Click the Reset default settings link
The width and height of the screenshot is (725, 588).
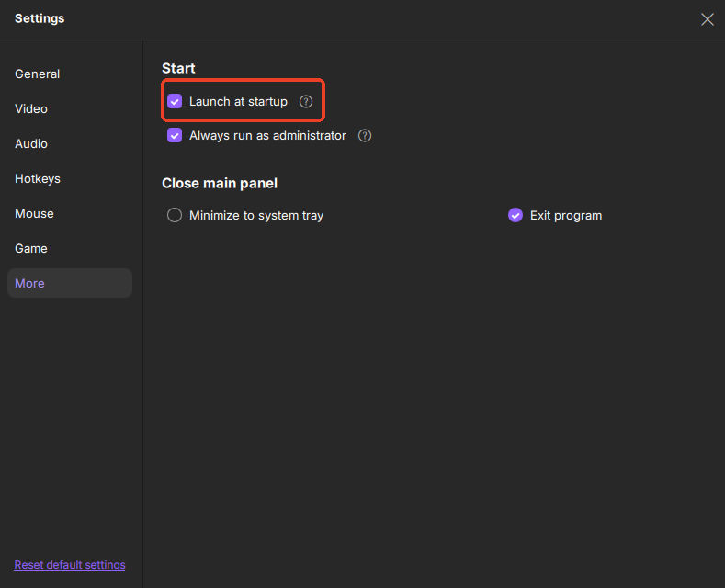click(x=70, y=565)
